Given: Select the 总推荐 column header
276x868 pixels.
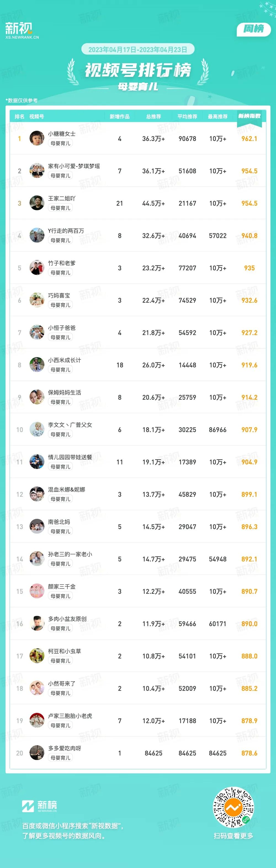Looking at the screenshot, I should [153, 117].
